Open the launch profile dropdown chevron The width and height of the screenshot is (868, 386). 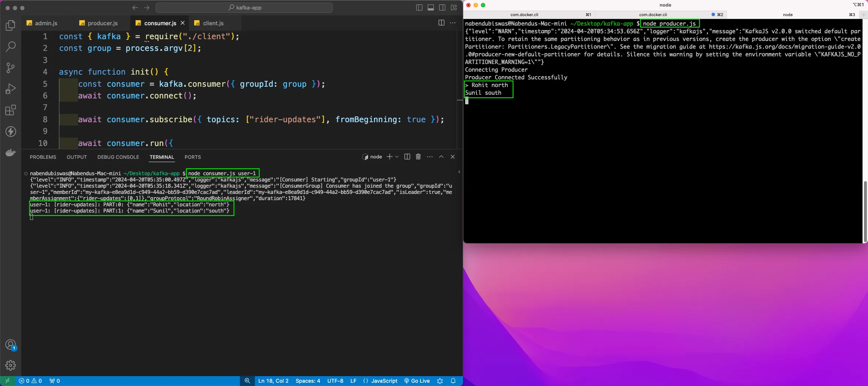[x=397, y=157]
